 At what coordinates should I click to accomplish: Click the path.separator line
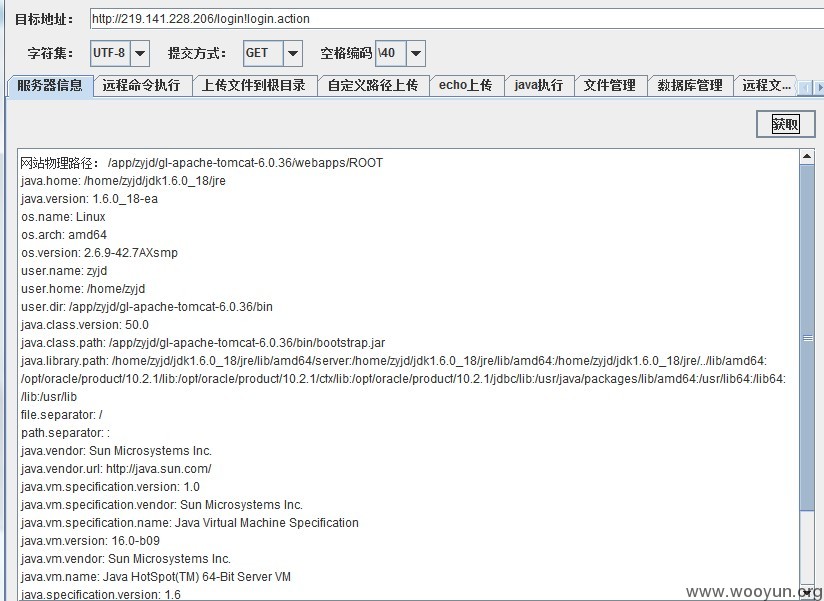coord(65,432)
